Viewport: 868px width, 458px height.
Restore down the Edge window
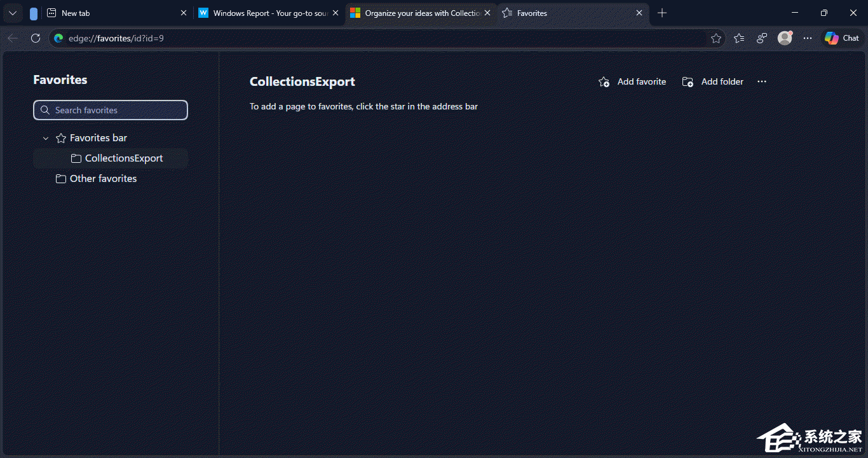[x=824, y=13]
